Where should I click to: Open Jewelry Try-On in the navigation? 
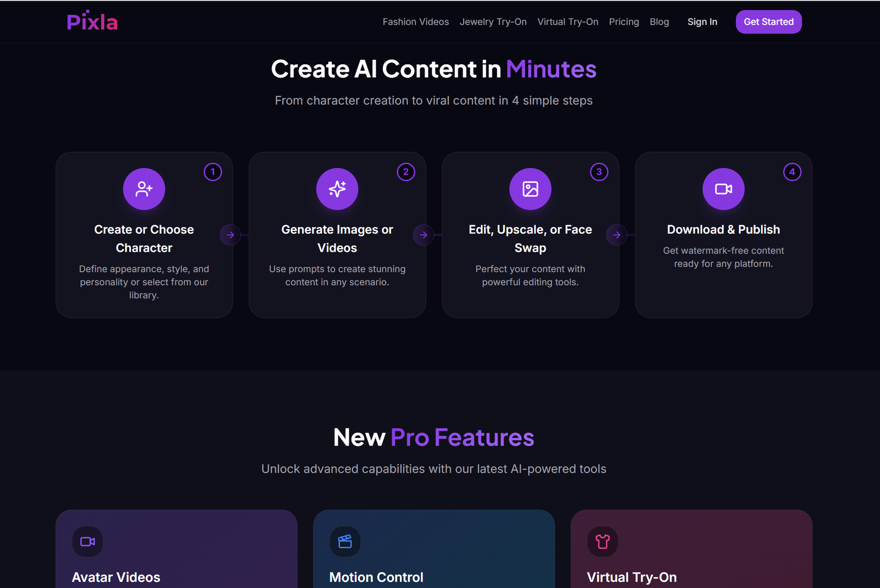493,22
